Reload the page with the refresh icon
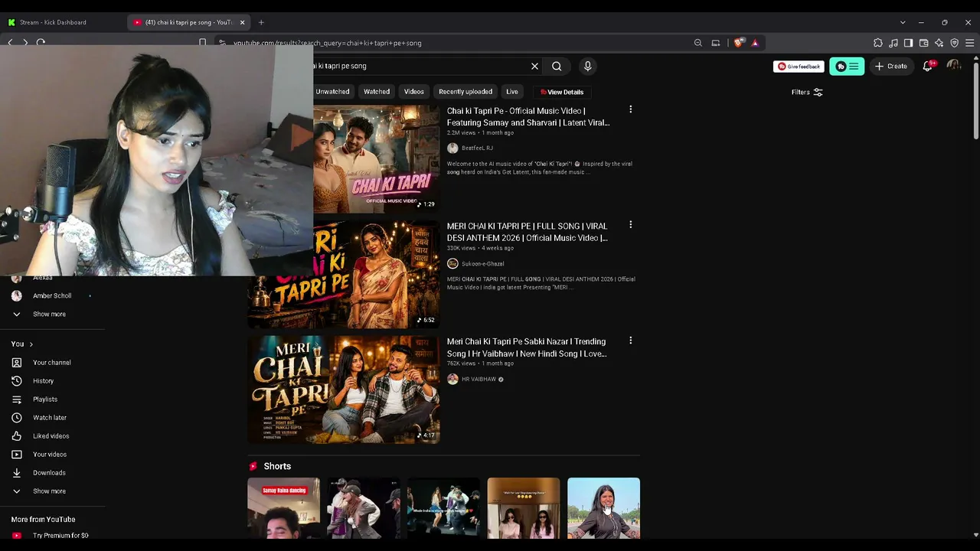The image size is (980, 551). pos(41,42)
